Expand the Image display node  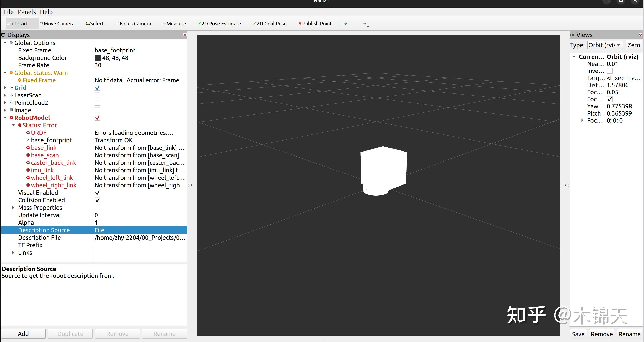(x=5, y=110)
